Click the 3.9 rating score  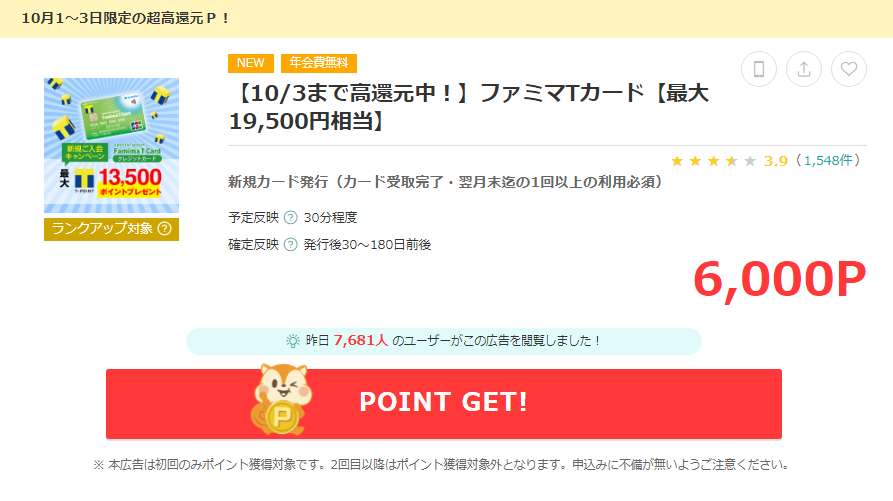pos(775,161)
